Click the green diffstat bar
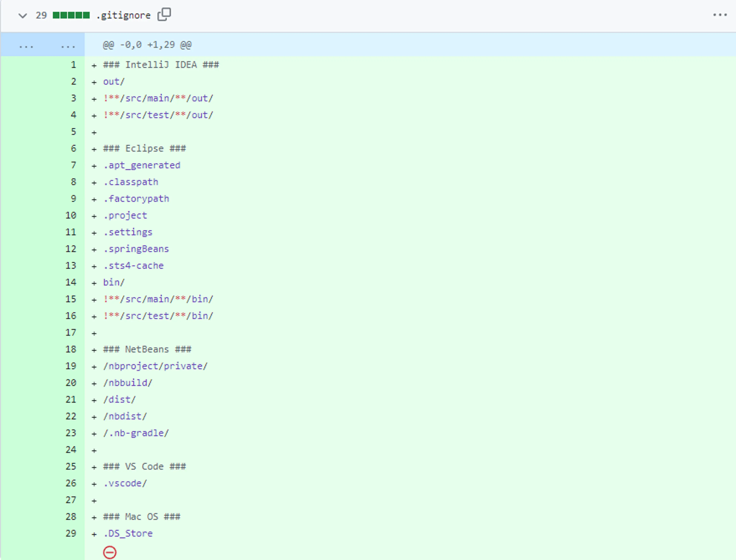736x560 pixels. click(71, 15)
